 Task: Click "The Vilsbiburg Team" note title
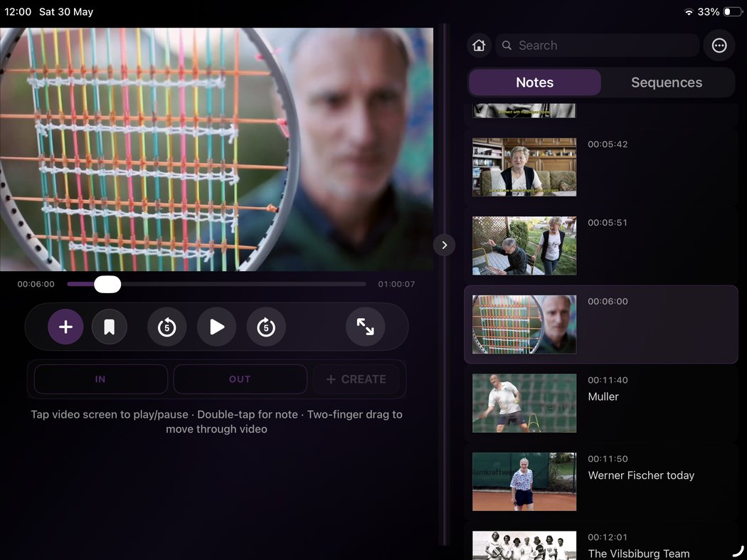(x=639, y=554)
